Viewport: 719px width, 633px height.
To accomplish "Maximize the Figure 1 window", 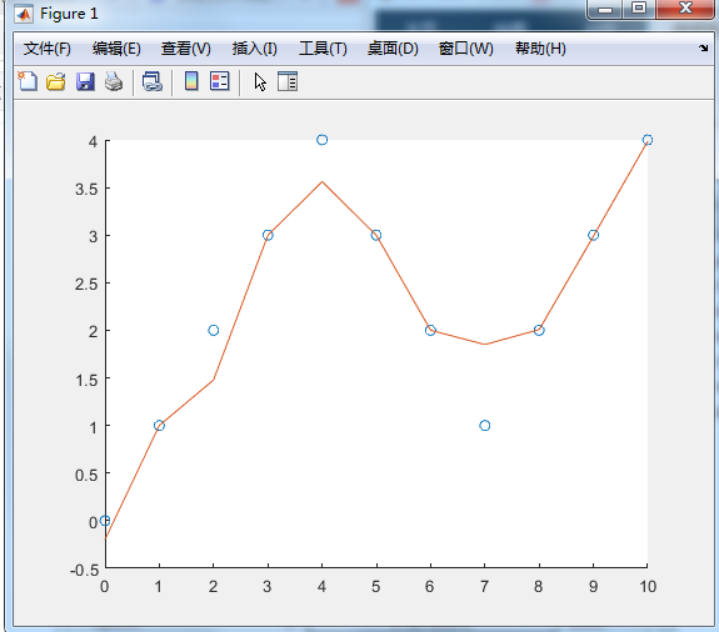I will 639,9.
